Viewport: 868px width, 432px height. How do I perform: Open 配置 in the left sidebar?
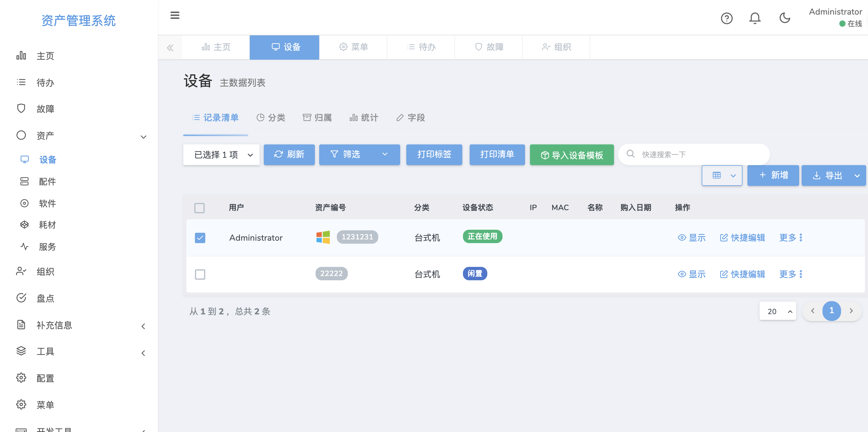(45, 378)
